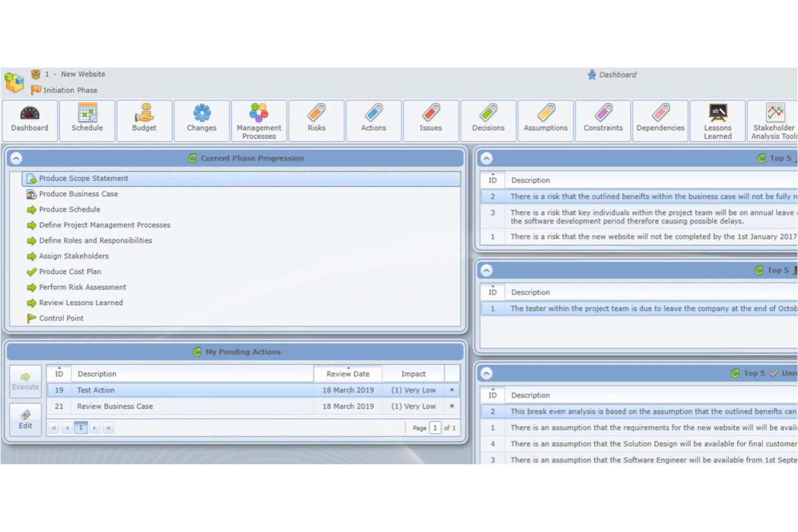
Task: Open the Budget view
Action: [x=144, y=120]
